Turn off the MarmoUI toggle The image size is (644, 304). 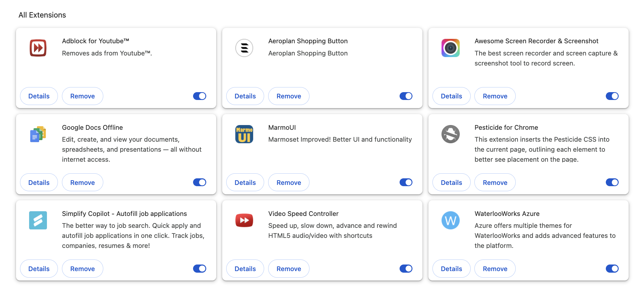tap(406, 182)
